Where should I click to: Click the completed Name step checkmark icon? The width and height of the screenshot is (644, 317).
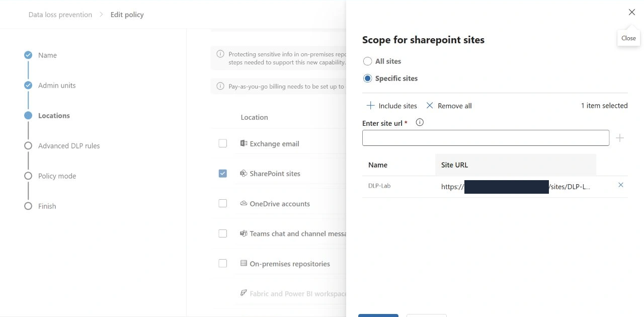[x=28, y=55]
